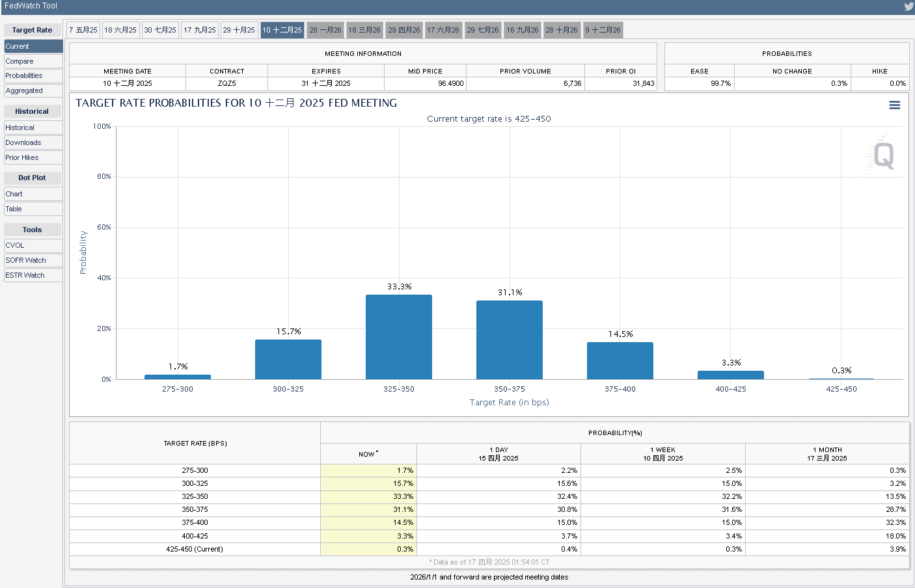Click the ZQZ5 contract cell
This screenshot has width=915, height=588.
tap(227, 83)
